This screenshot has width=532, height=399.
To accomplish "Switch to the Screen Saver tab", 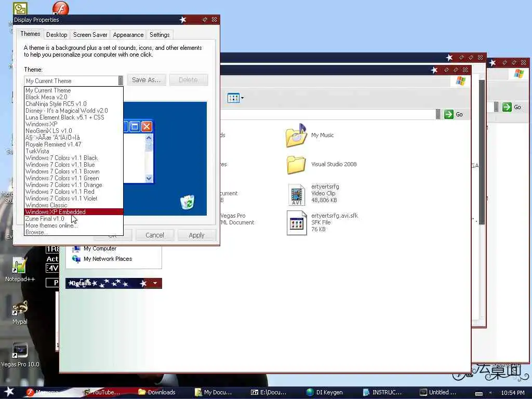I will [x=90, y=35].
